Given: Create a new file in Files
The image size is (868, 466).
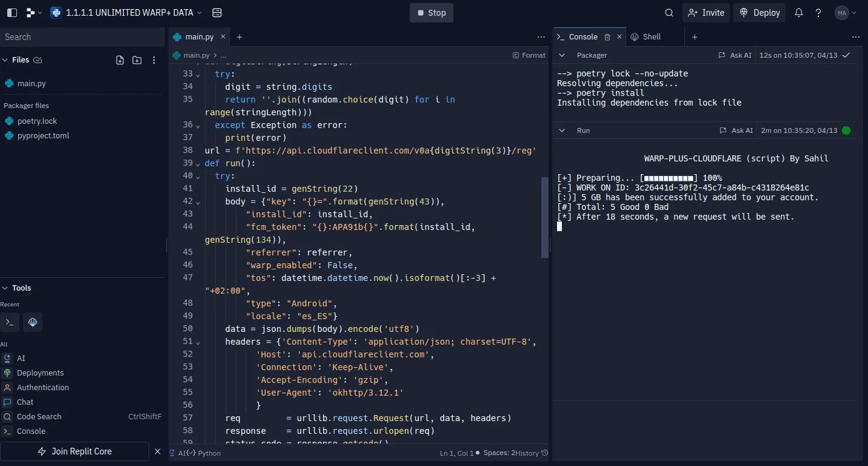Looking at the screenshot, I should [x=120, y=60].
